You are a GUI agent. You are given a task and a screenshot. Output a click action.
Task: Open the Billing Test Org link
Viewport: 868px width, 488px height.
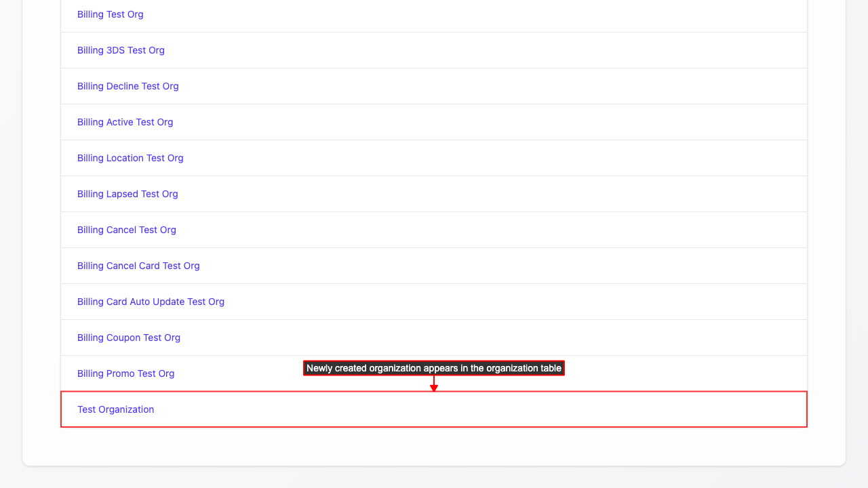click(x=110, y=14)
